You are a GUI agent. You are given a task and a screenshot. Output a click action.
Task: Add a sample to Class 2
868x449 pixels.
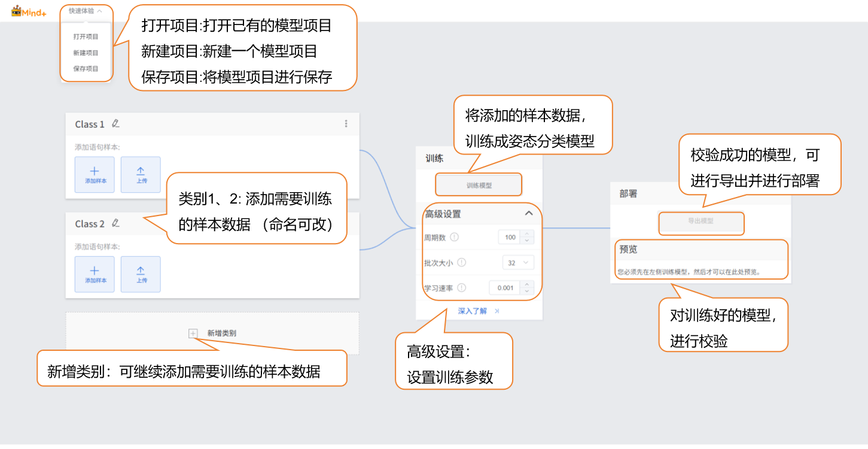click(95, 274)
